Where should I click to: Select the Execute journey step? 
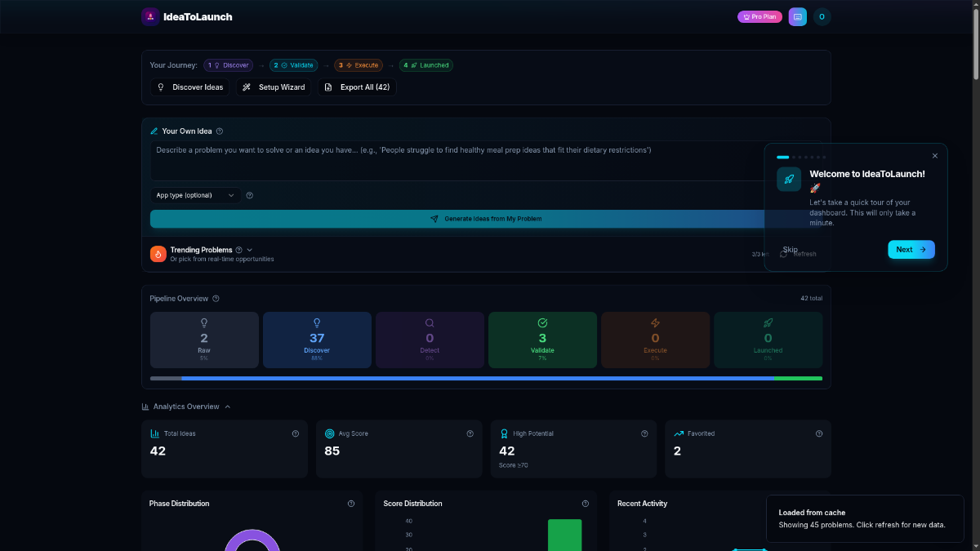click(359, 65)
